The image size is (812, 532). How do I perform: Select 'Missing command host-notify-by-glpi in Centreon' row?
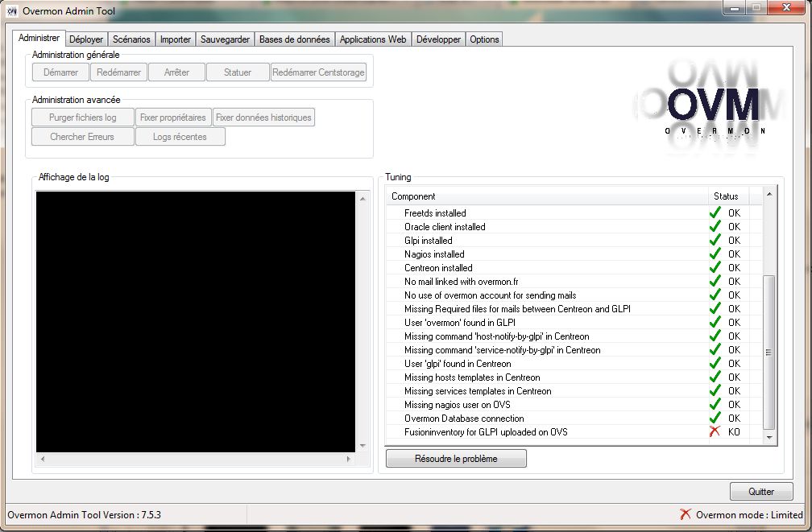click(x=574, y=336)
